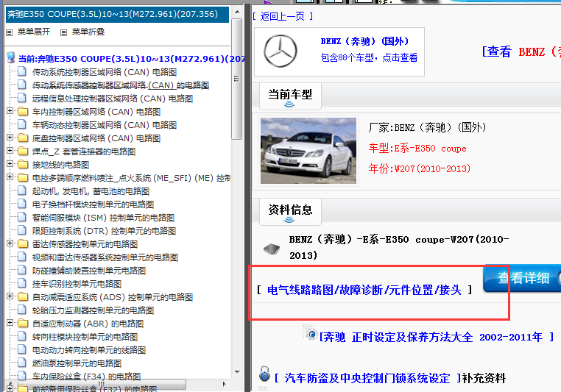Click the vertical scrollbar thumb of tree

click(x=236, y=79)
